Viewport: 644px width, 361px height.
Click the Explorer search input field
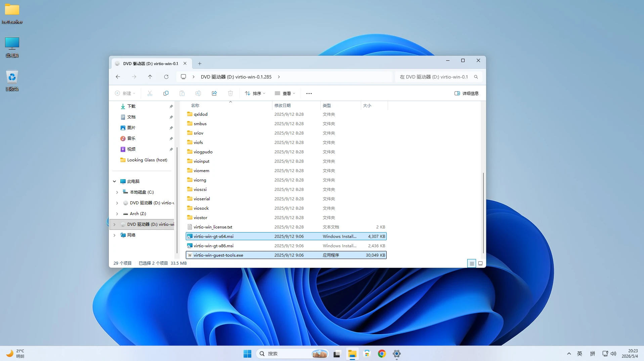(434, 77)
